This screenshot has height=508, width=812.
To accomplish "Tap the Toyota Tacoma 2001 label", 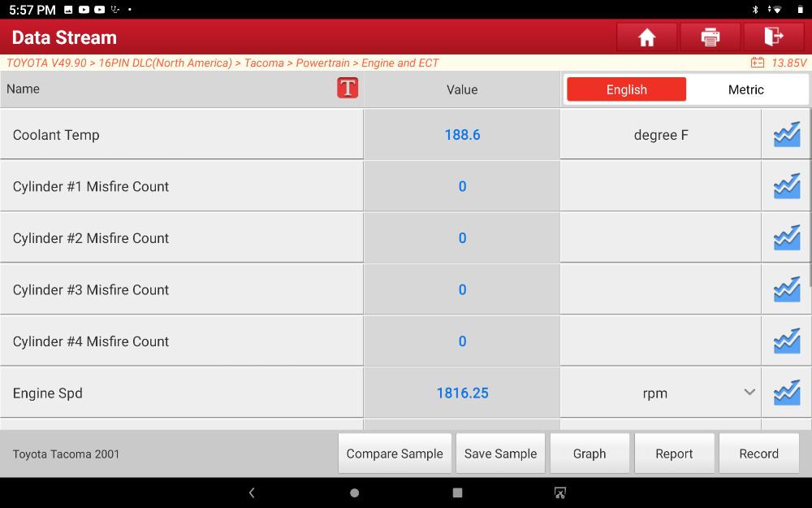I will [x=66, y=454].
